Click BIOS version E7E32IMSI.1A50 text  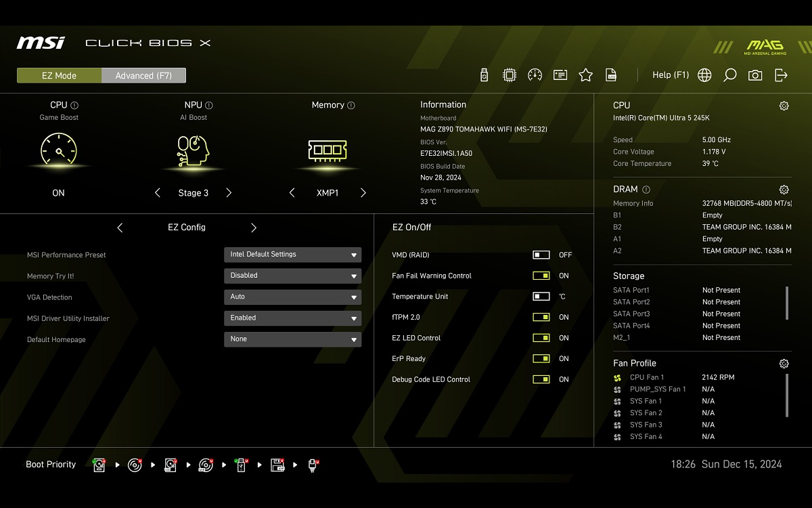pyautogui.click(x=446, y=154)
